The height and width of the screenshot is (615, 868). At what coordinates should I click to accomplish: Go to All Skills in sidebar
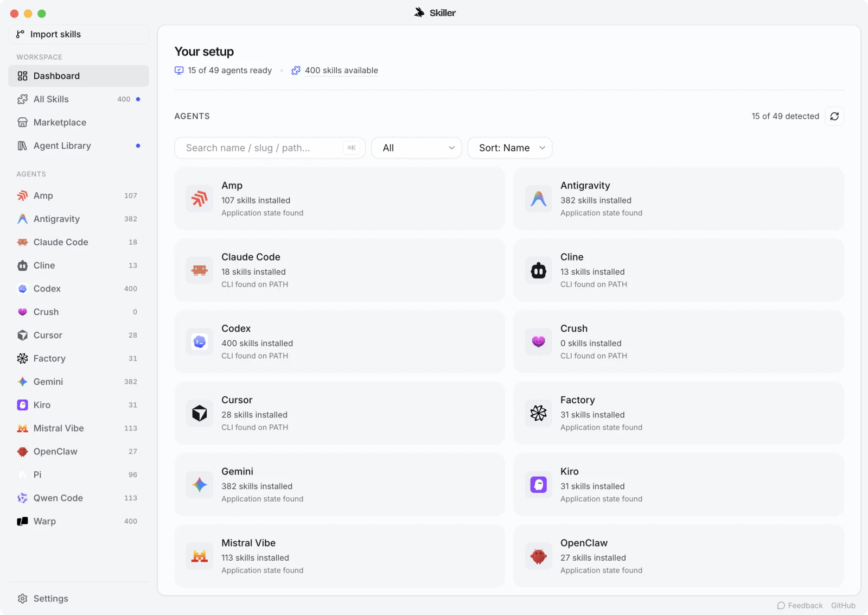click(79, 99)
